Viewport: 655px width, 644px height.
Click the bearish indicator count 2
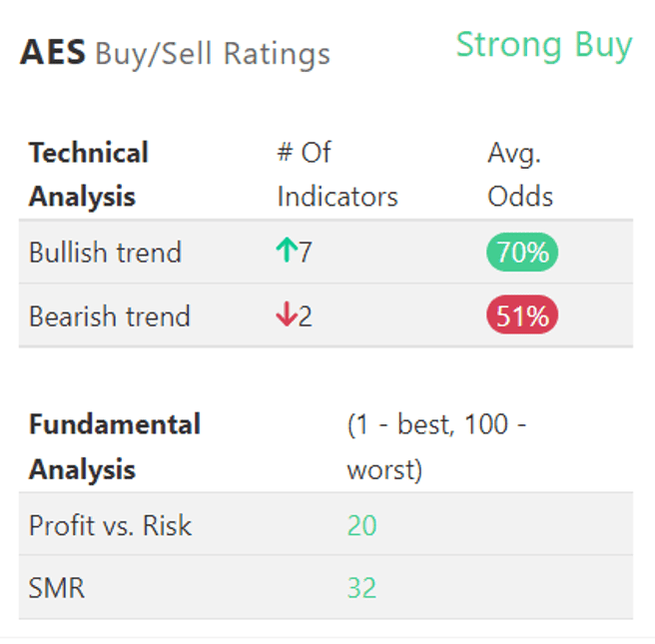306,317
